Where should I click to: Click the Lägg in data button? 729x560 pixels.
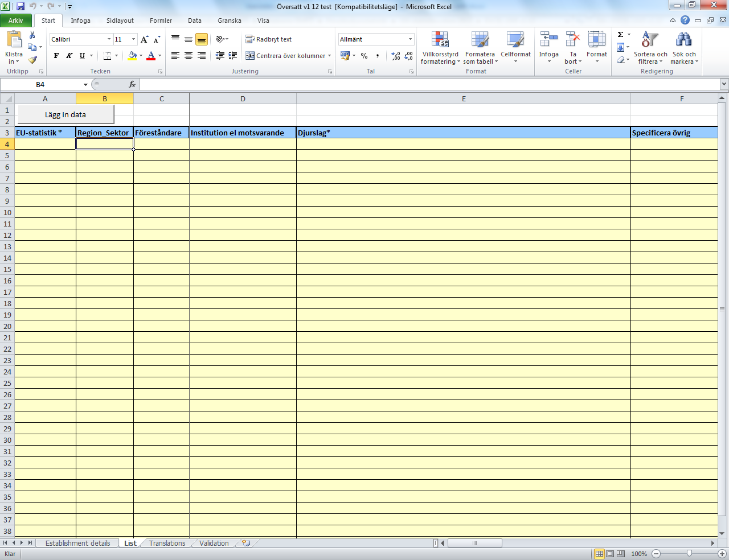tap(65, 114)
